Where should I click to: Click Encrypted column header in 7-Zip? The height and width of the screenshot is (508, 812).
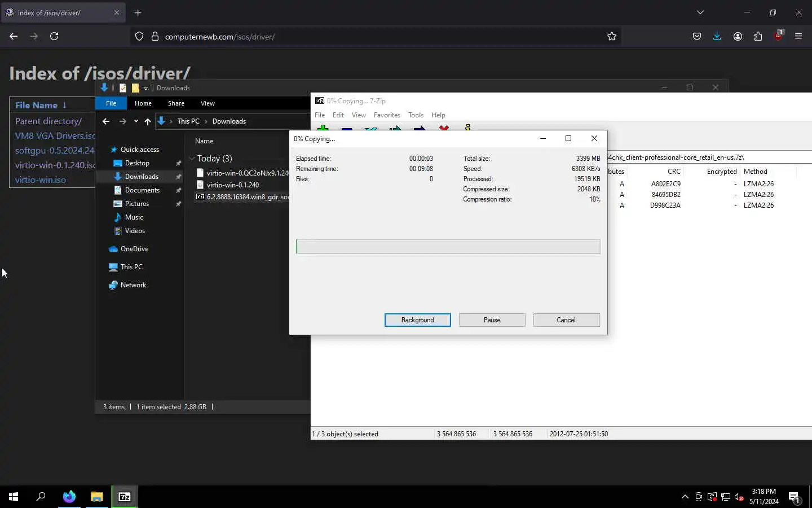point(722,172)
